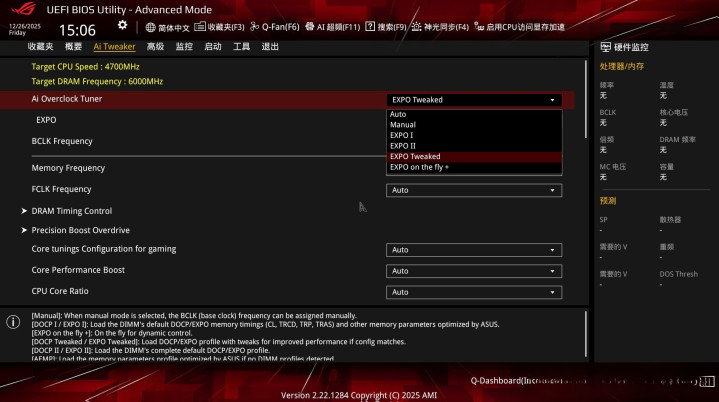Open Q-Dashboard at the bottom bar
This screenshot has width=719, height=402.
(x=584, y=380)
